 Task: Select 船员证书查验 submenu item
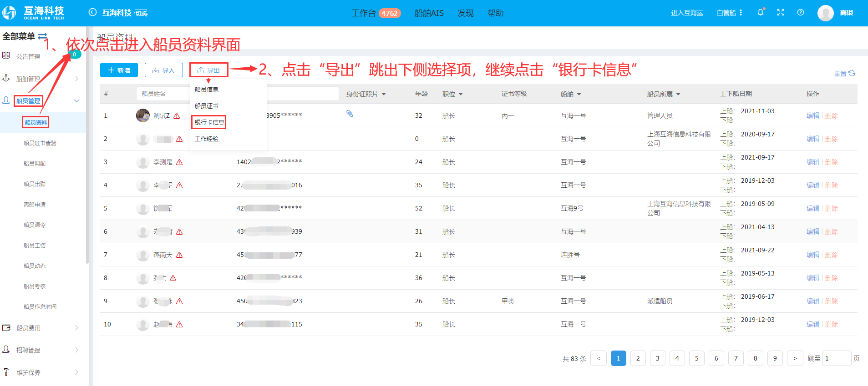point(40,143)
